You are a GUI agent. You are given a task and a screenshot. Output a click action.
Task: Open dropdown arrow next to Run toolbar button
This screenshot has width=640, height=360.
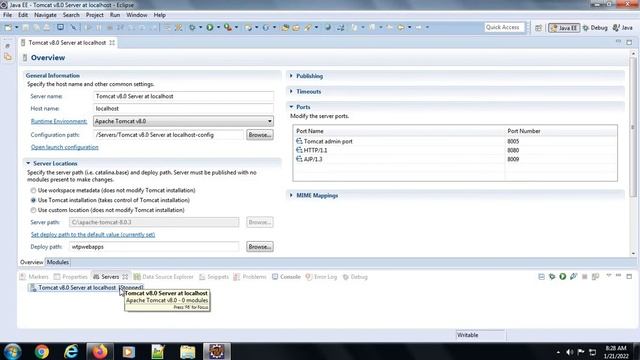point(218,27)
